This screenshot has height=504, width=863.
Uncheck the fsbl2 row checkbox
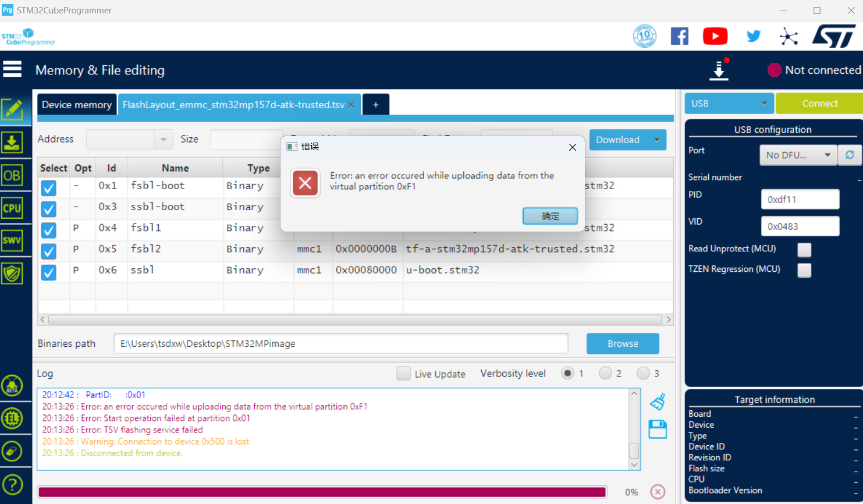click(x=49, y=251)
